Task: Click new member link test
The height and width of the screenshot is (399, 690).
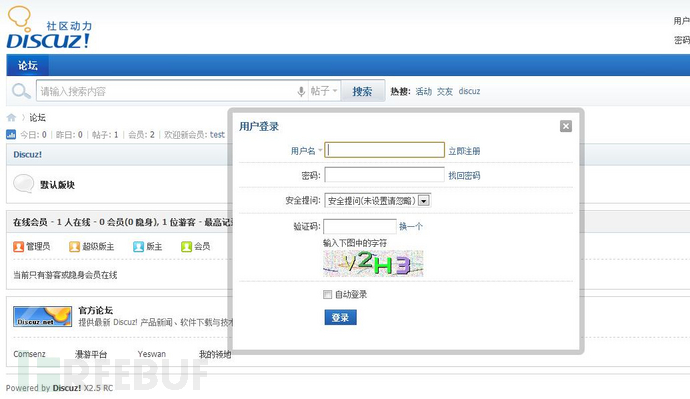Action: click(x=217, y=135)
